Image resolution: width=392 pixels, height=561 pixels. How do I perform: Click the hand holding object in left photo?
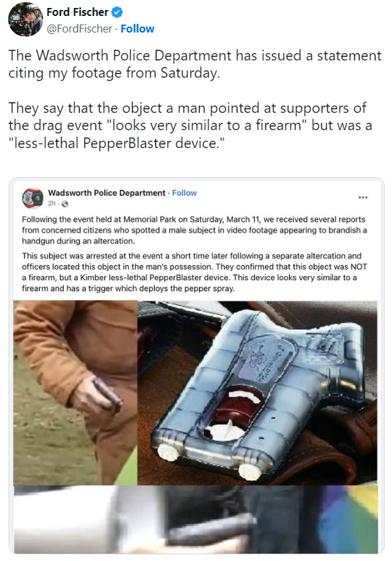pos(95,396)
